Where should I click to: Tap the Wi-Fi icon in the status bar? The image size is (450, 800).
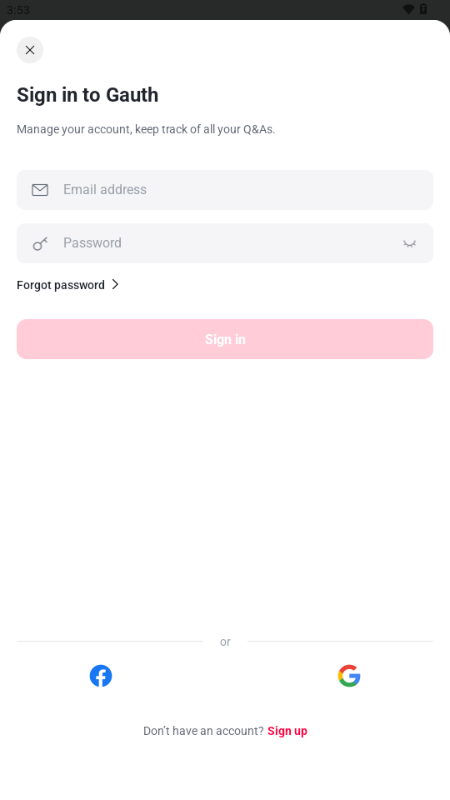pos(408,9)
